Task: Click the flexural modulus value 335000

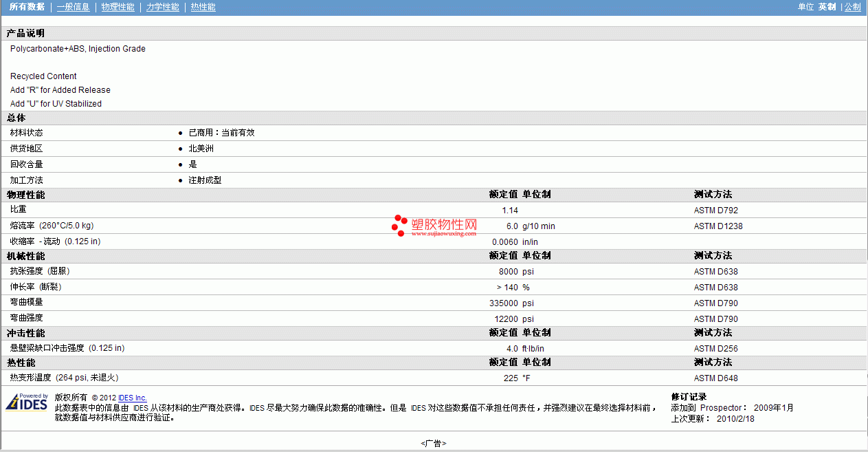Action: click(504, 303)
